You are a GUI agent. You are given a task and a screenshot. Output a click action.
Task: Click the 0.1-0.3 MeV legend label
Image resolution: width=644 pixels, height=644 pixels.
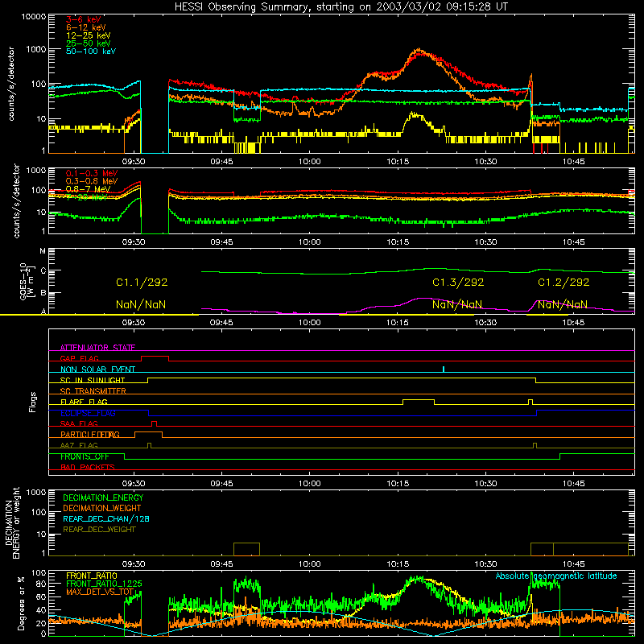click(92, 173)
